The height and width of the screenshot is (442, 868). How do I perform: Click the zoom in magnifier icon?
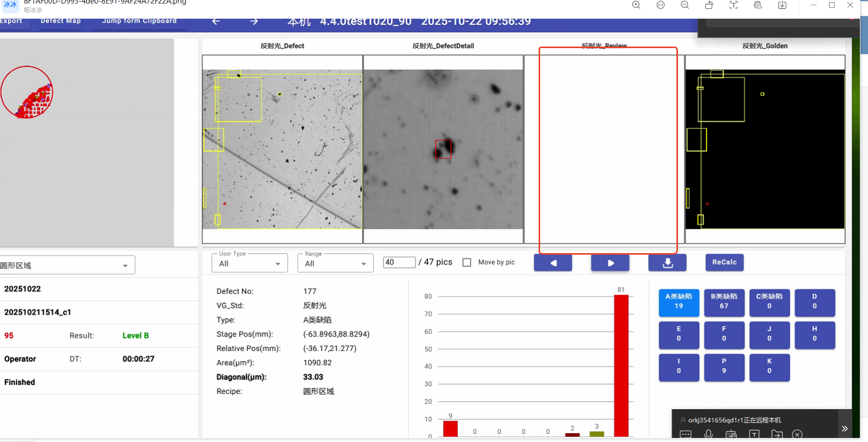[x=636, y=5]
